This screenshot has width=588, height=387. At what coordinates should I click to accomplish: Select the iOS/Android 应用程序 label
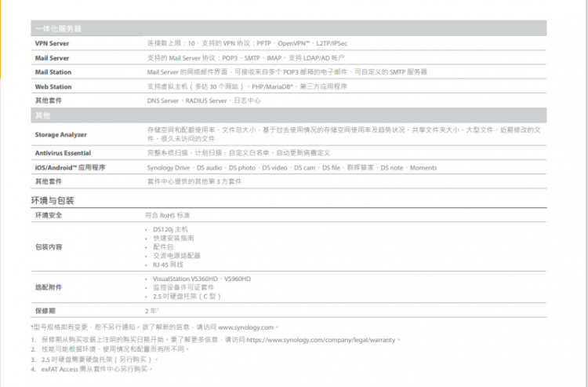point(70,167)
